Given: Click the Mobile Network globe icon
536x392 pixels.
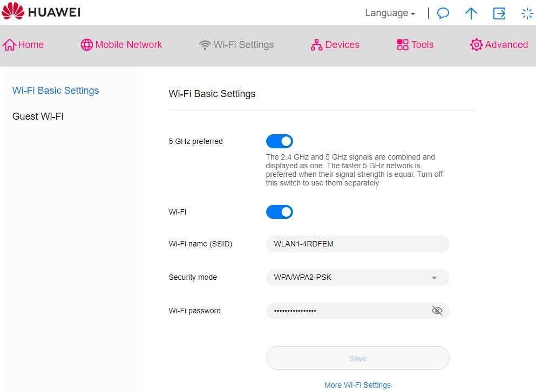Looking at the screenshot, I should (86, 45).
